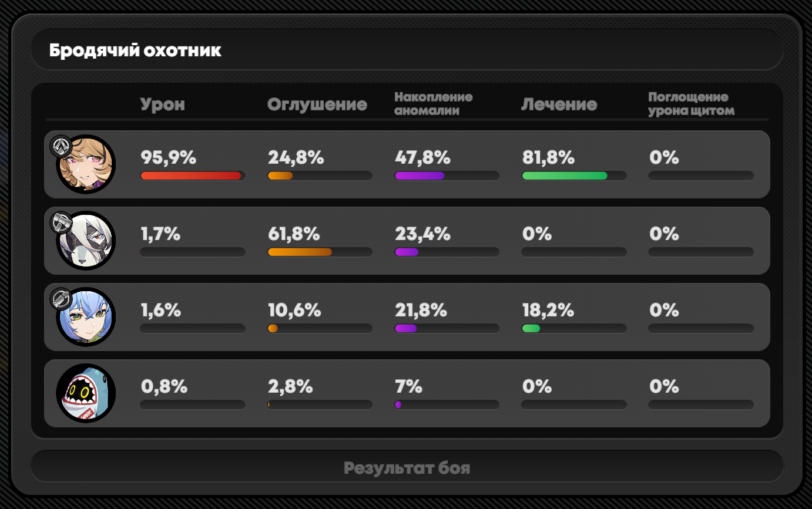Click the 18,2% healing value in third row
This screenshot has height=509, width=812.
(x=548, y=310)
